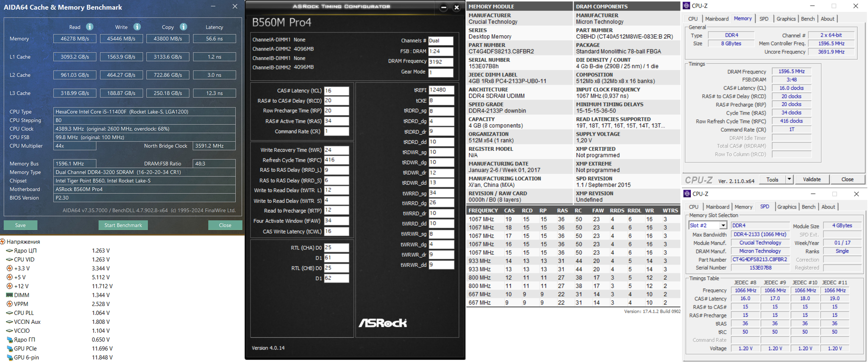Viewport: 868px width, 362px height.
Task: Click the Ядро ЦП sensor icon
Action: (9, 250)
